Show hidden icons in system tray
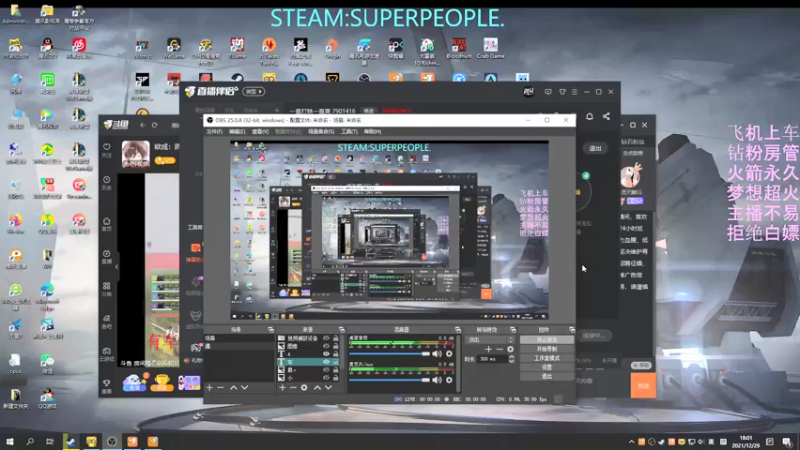Image resolution: width=800 pixels, height=450 pixels. [632, 442]
